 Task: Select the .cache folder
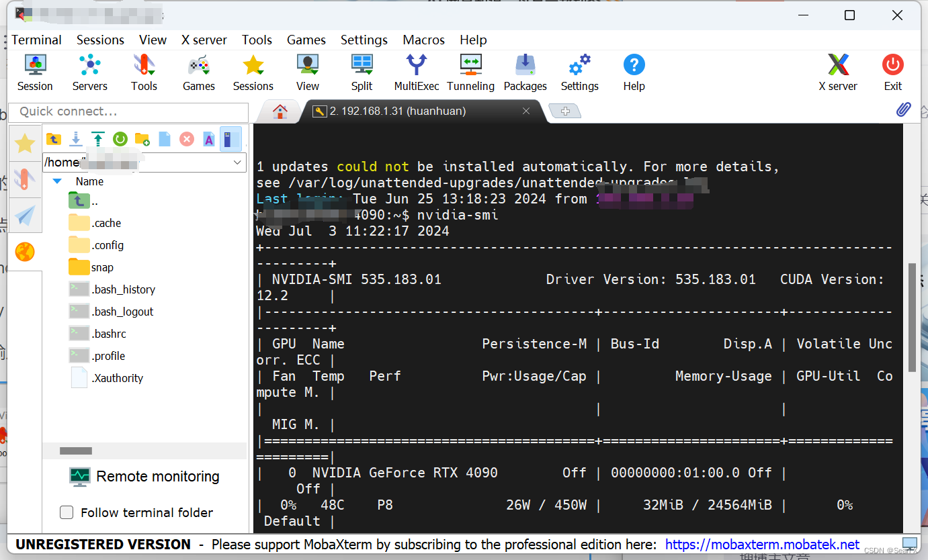click(x=95, y=223)
